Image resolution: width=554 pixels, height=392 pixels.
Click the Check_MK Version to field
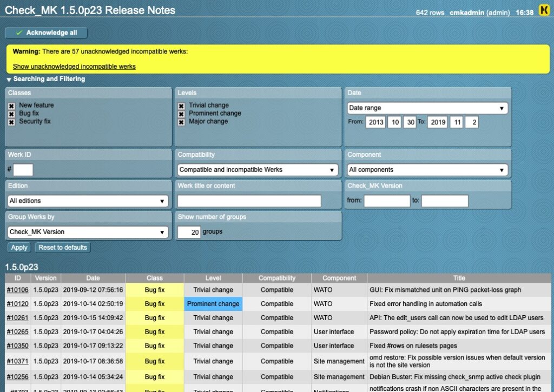point(445,201)
